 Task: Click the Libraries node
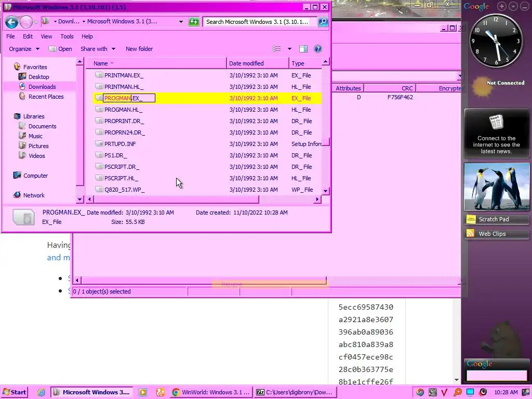pyautogui.click(x=34, y=116)
